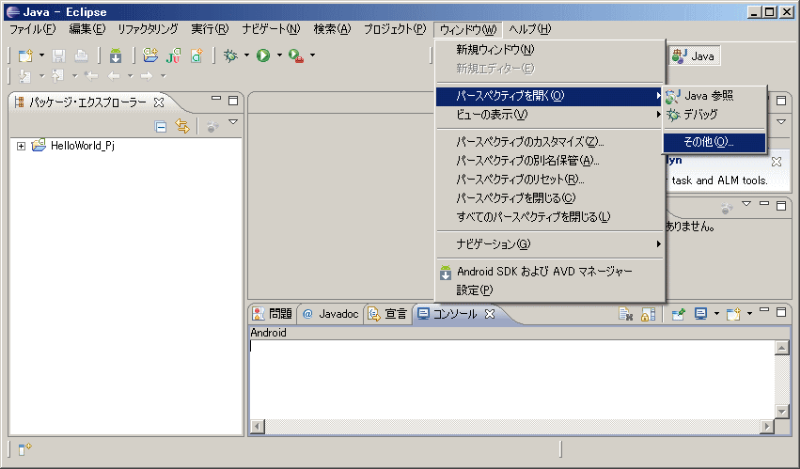Click Console horizontal scrollbar left arrow
Image resolution: width=800 pixels, height=469 pixels.
pos(258,426)
